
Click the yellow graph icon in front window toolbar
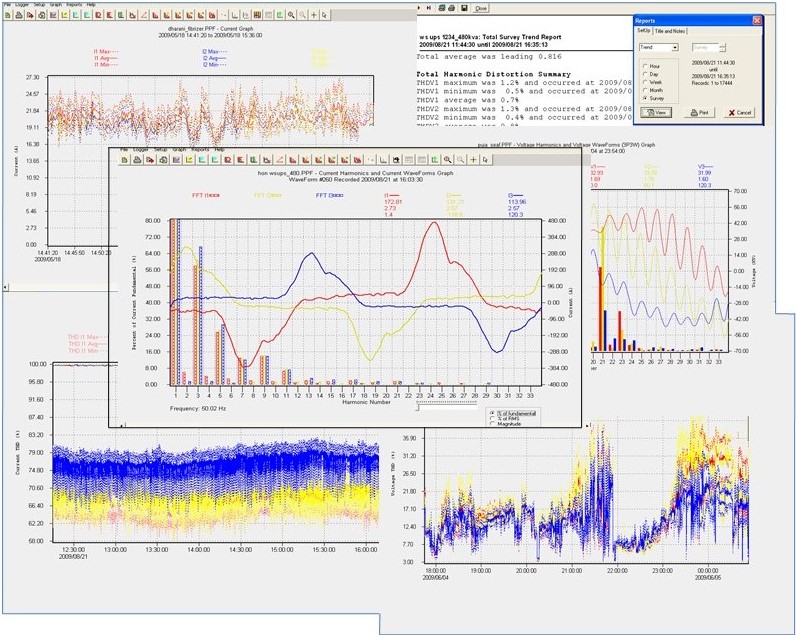pos(189,160)
